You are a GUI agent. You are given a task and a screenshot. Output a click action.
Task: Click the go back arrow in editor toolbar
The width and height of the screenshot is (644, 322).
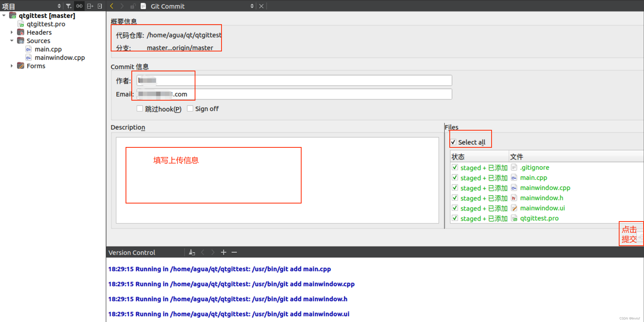(x=112, y=6)
